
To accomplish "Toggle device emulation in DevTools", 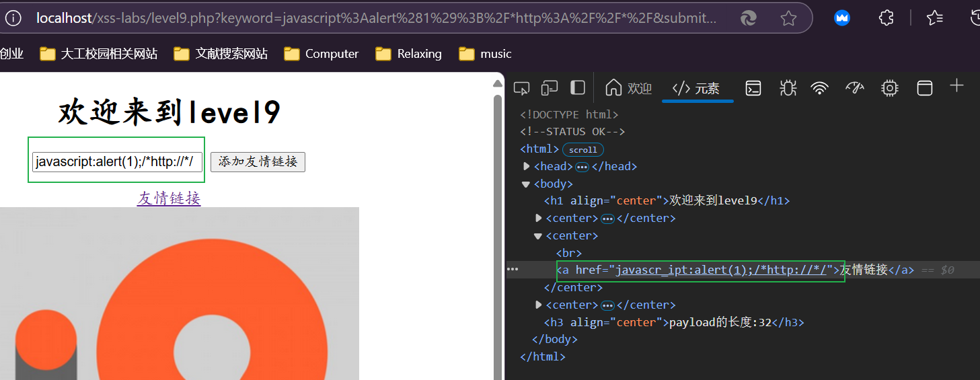I will click(550, 88).
